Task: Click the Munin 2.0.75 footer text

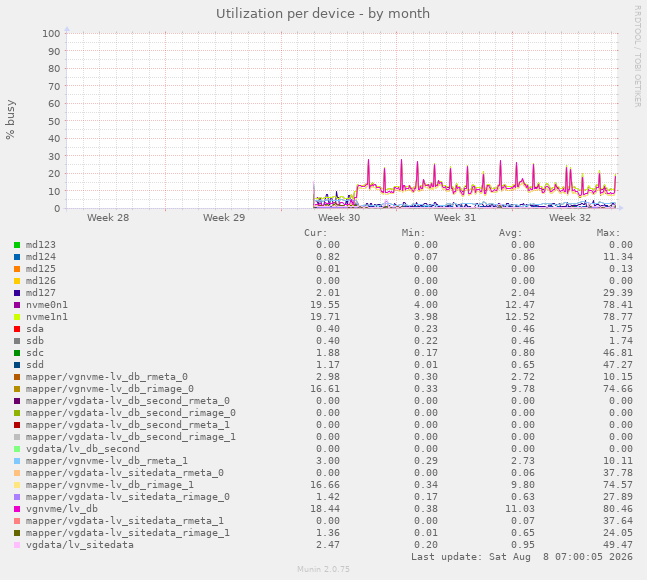Action: tap(324, 569)
